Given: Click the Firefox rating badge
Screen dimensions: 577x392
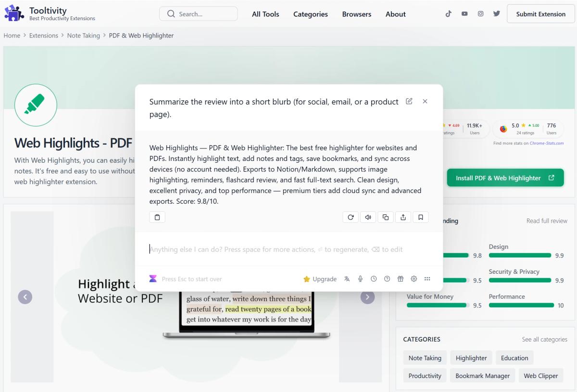Looking at the screenshot, I should point(528,129).
